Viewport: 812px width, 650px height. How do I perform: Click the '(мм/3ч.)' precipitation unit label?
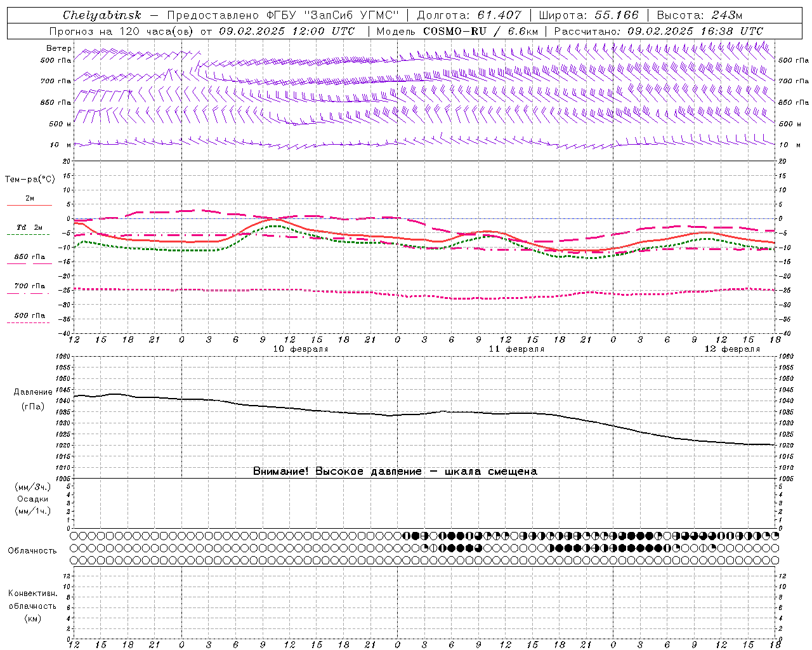point(32,487)
